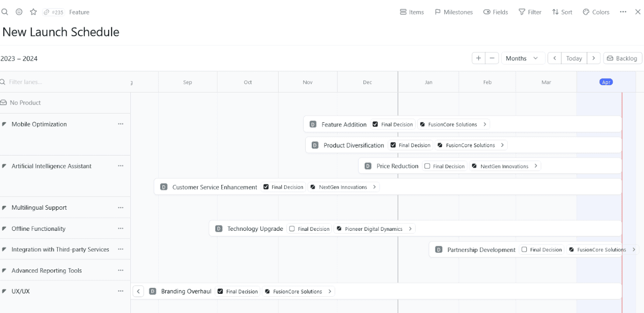Go to next time period arrow
This screenshot has height=313, width=644.
click(594, 58)
